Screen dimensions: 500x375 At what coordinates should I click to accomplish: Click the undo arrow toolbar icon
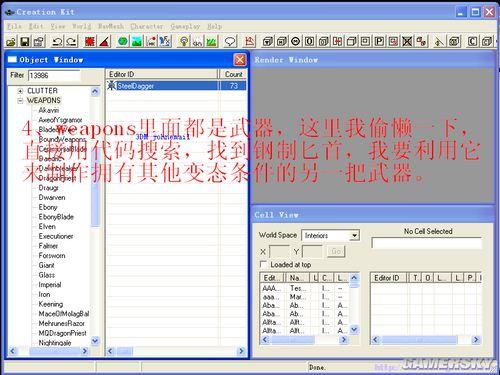coord(57,42)
